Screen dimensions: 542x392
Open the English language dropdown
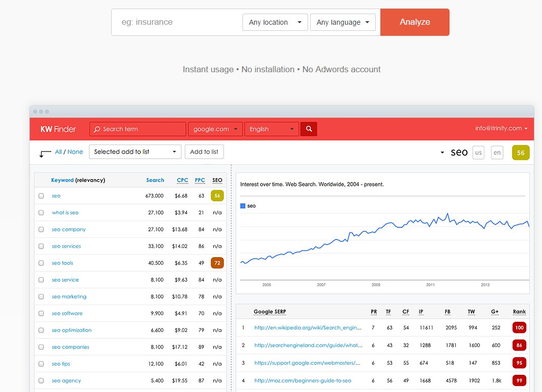click(x=271, y=129)
